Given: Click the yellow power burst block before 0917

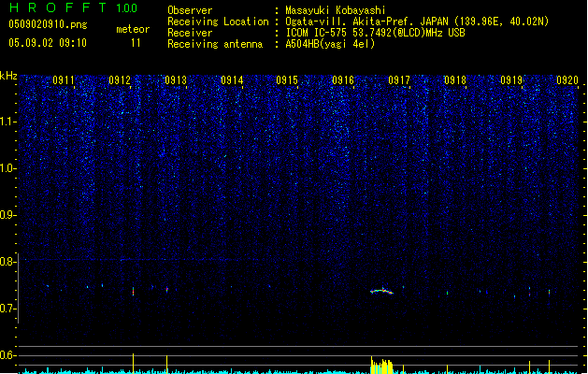Looking at the screenshot, I should point(381,366).
